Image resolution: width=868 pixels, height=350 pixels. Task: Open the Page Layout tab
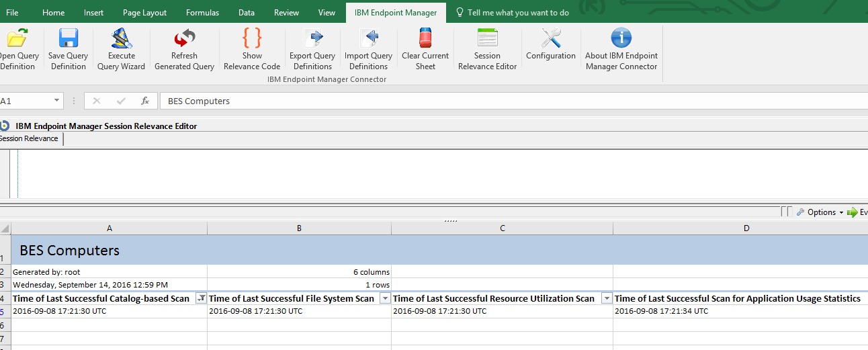coord(144,13)
